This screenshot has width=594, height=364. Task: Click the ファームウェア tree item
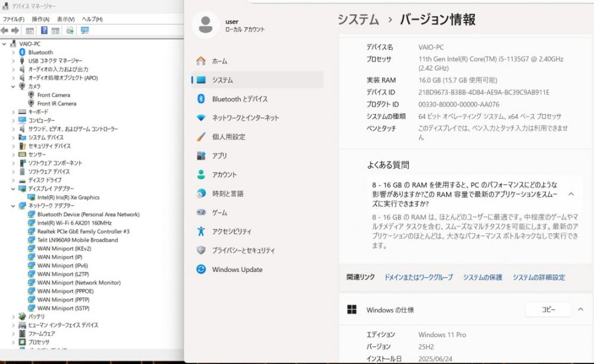pyautogui.click(x=42, y=334)
